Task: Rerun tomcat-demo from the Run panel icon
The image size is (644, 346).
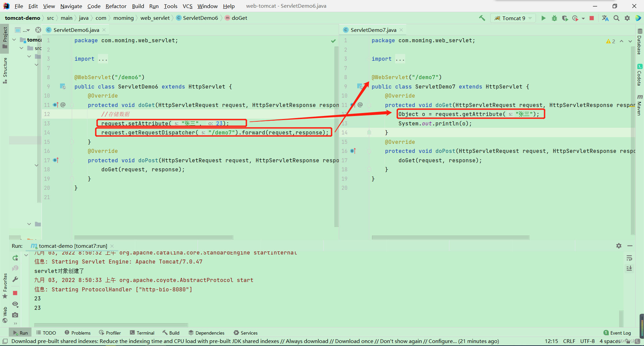Action: pyautogui.click(x=15, y=258)
